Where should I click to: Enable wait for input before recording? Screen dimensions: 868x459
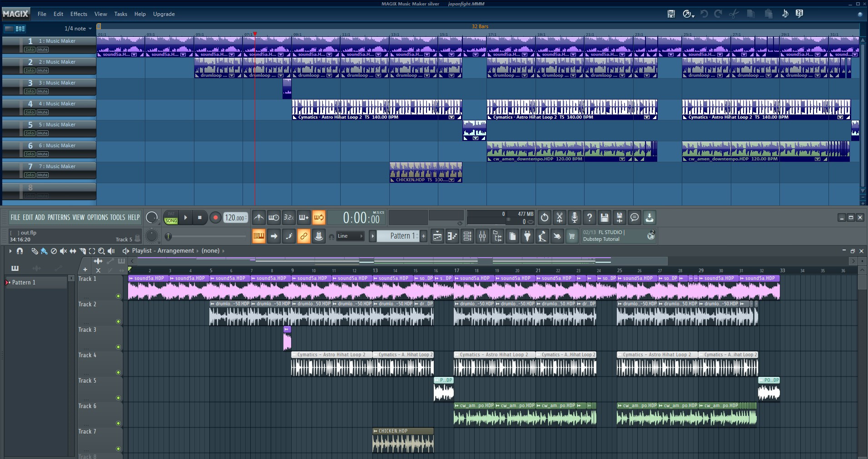[x=274, y=218]
